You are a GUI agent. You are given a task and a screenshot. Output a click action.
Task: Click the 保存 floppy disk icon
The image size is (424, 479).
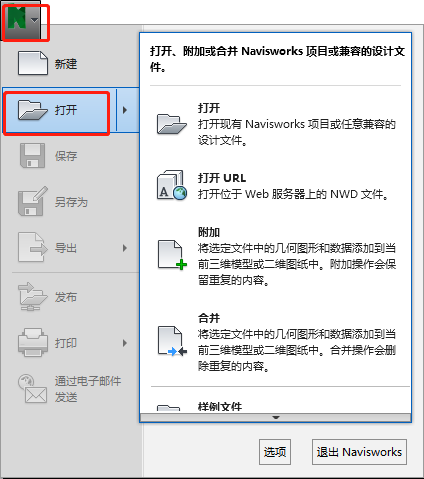(x=32, y=156)
